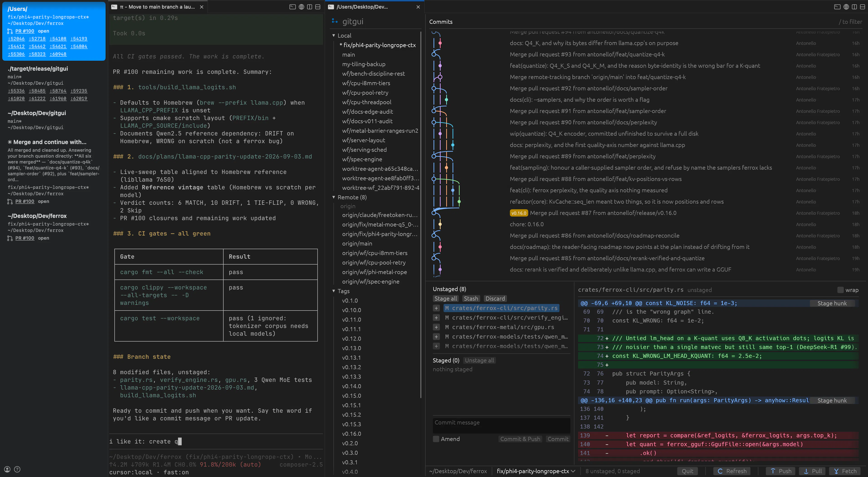The image size is (868, 477).
Task: Select the my-tiling-backup branch
Action: point(364,64)
